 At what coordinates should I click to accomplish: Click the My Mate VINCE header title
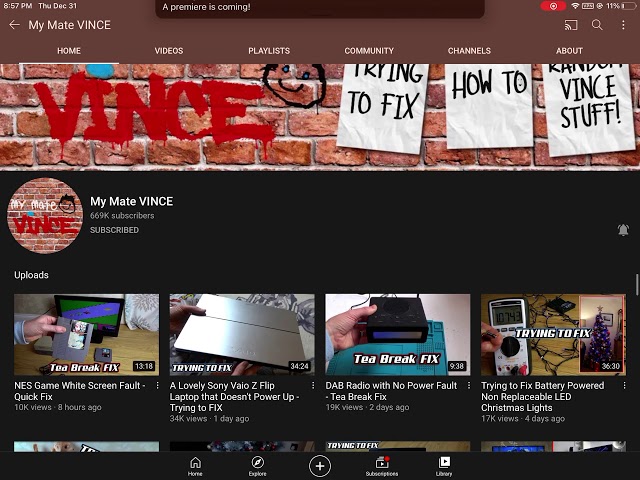click(69, 25)
